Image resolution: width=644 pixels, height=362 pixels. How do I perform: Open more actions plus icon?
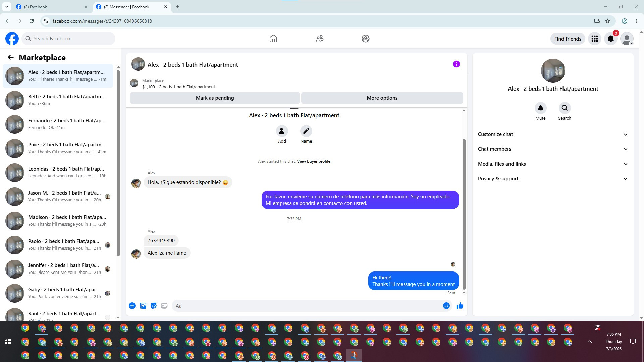click(132, 306)
